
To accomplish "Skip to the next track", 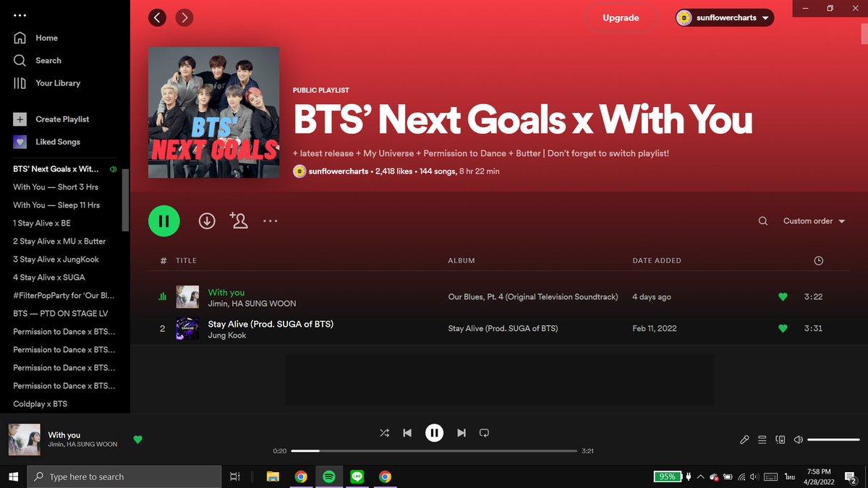I will coord(461,432).
